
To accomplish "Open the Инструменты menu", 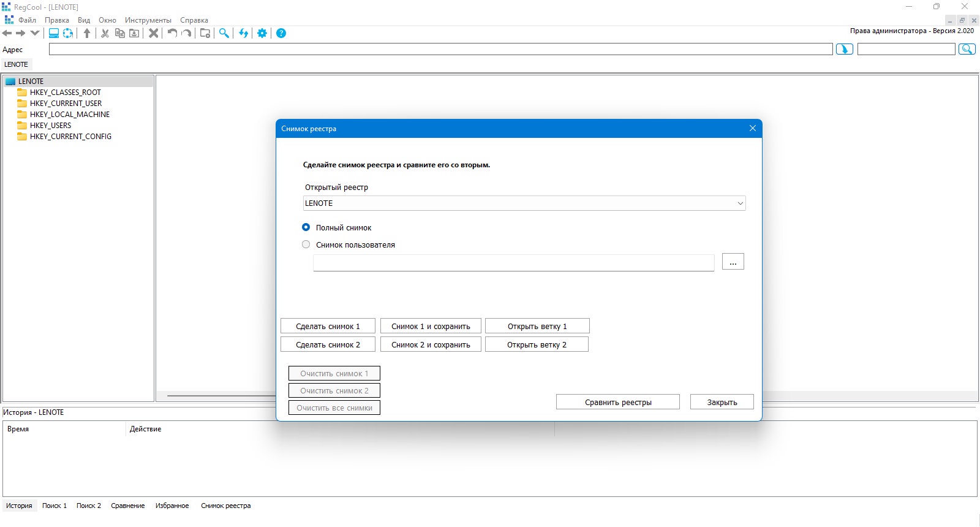I will (x=148, y=20).
